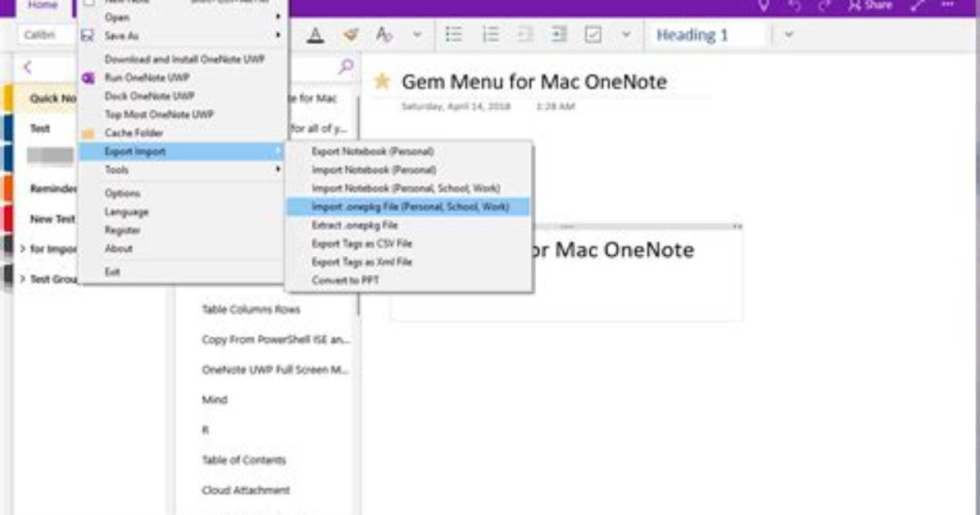Open the Save As submenu item
The width and height of the screenshot is (980, 515).
pos(183,35)
